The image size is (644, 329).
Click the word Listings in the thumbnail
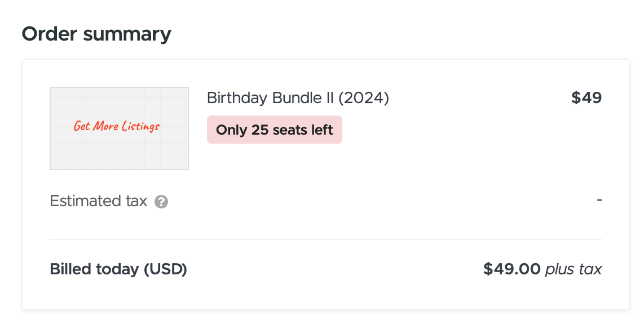[141, 127]
